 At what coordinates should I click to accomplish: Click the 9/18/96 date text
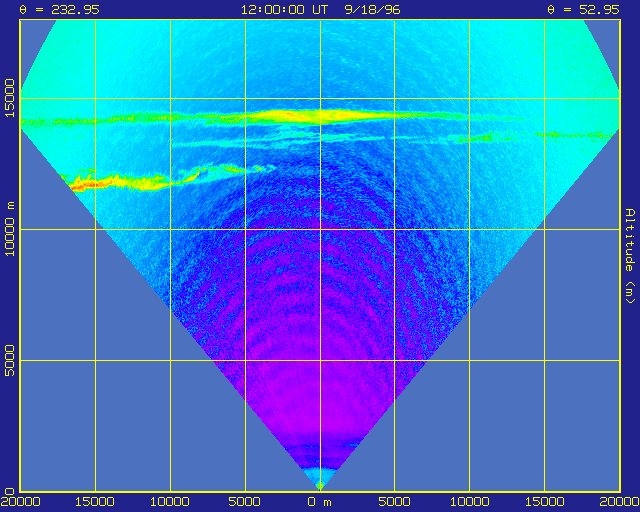click(x=373, y=9)
